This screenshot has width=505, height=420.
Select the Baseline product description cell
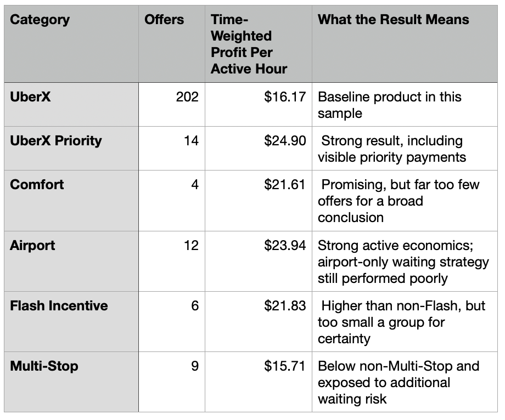pos(405,105)
